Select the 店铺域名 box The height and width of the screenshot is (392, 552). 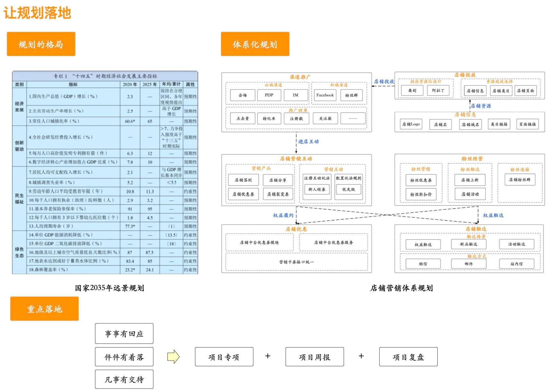tap(470, 124)
